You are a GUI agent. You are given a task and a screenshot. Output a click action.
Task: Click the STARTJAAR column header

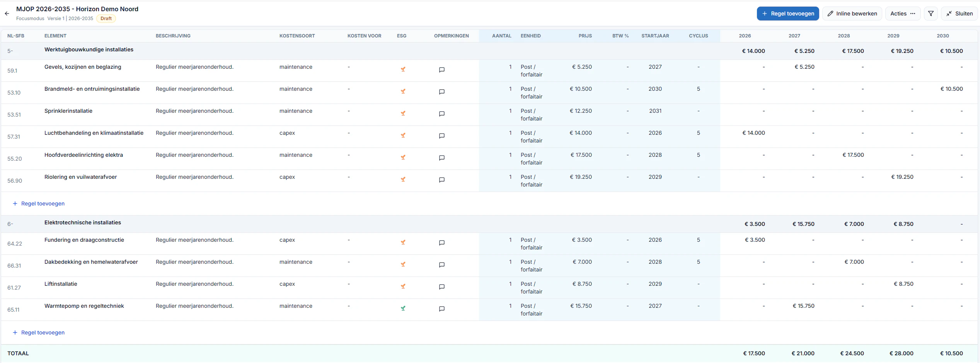(x=655, y=36)
